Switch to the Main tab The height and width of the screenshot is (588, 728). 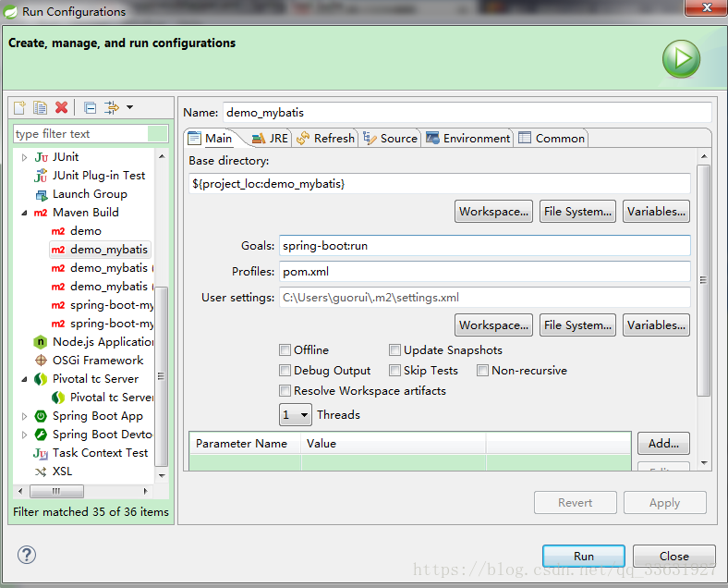tap(211, 139)
